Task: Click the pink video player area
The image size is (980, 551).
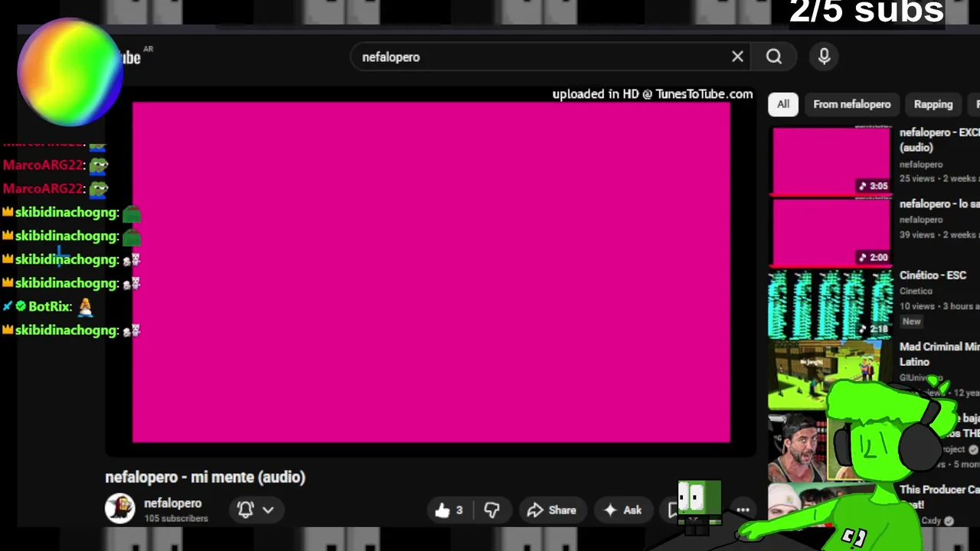Action: coord(431,272)
